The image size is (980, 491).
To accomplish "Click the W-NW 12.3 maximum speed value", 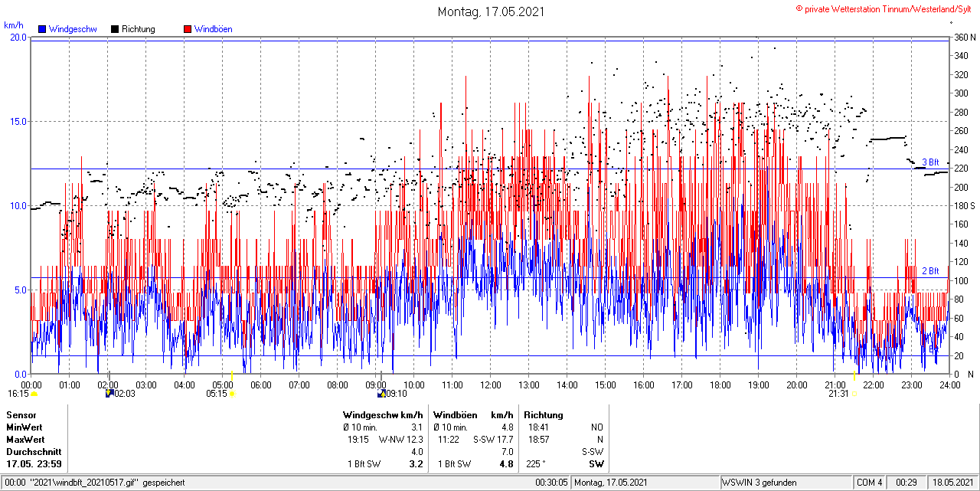I will point(401,440).
